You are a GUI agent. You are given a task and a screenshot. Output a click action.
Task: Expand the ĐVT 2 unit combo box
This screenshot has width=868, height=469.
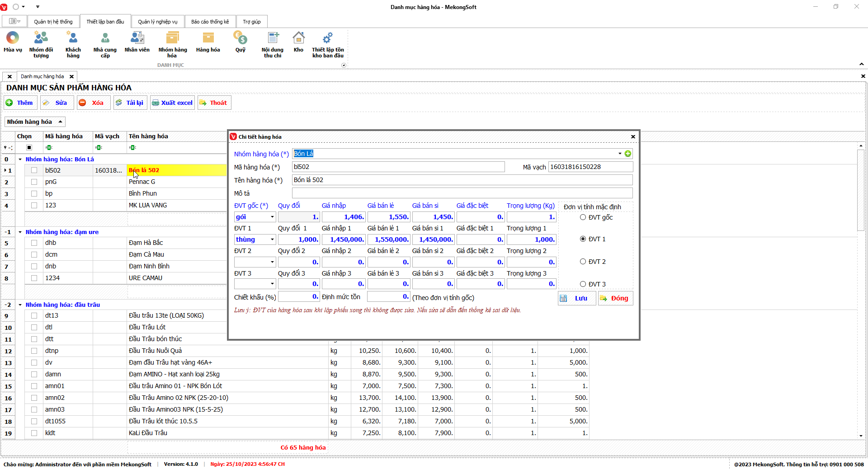point(272,262)
